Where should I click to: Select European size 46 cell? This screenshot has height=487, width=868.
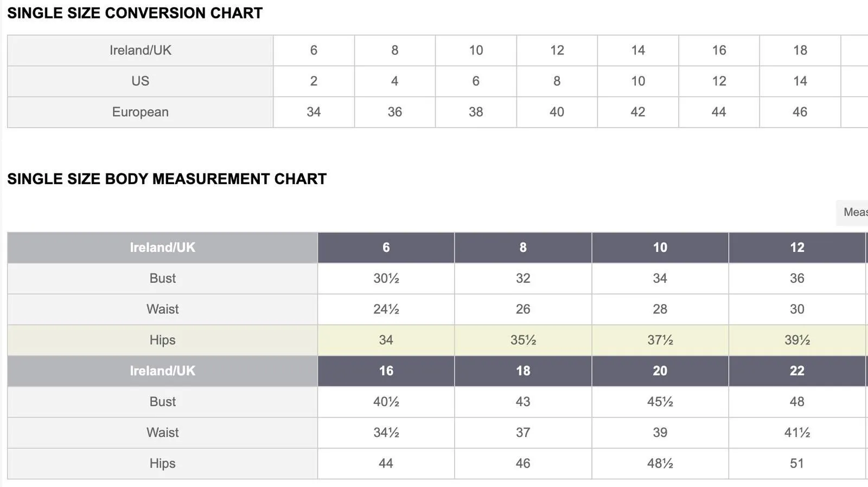coord(800,112)
